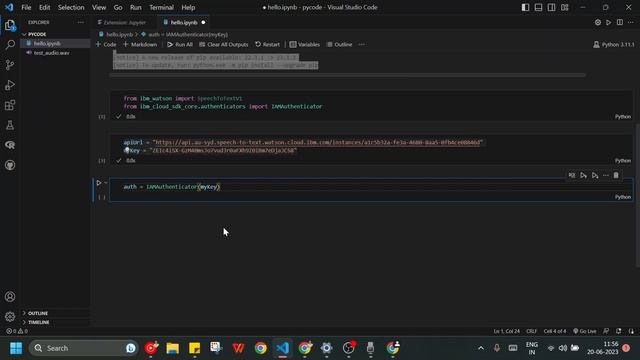Screen dimensions: 640x360
Task: Delete the active cell with trash icon
Action: (616, 176)
